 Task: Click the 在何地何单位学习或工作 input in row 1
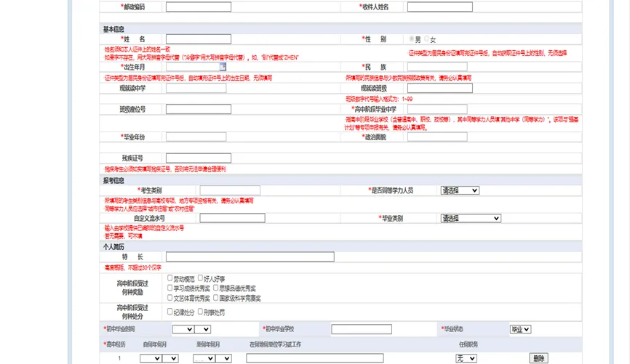[315, 358]
